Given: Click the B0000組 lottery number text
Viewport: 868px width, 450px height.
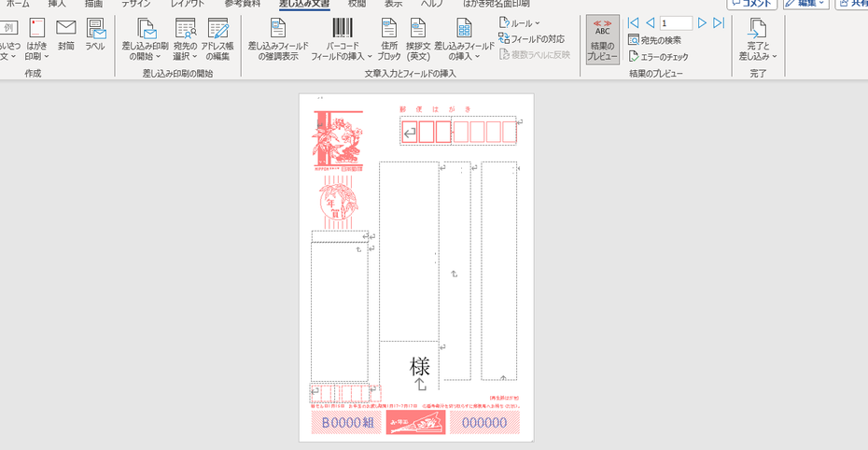Looking at the screenshot, I should 346,423.
